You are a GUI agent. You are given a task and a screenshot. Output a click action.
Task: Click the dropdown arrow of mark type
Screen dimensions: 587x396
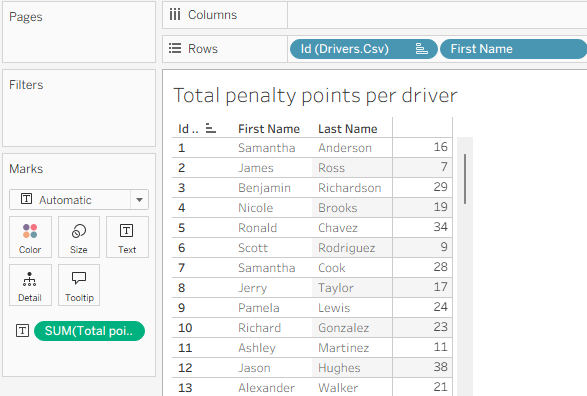(139, 200)
